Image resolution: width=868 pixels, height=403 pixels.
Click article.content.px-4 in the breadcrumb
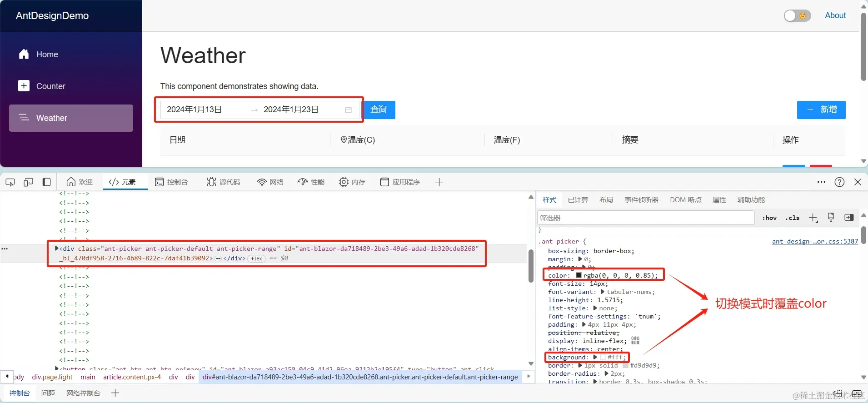(x=132, y=377)
